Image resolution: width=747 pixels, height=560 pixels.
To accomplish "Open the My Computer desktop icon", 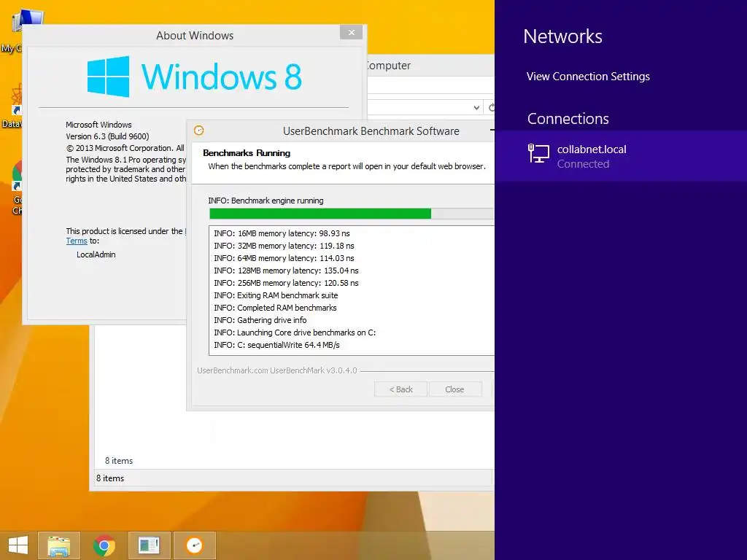I will tap(27, 21).
